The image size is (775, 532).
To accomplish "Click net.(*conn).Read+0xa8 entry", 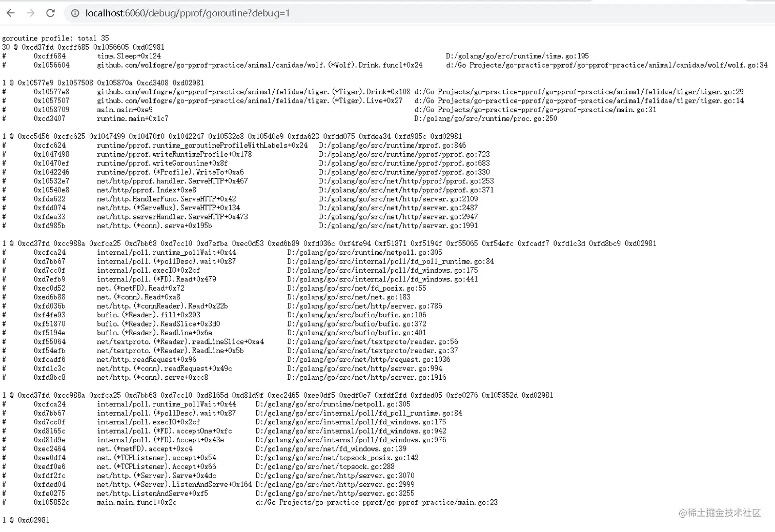I will pyautogui.click(x=138, y=297).
